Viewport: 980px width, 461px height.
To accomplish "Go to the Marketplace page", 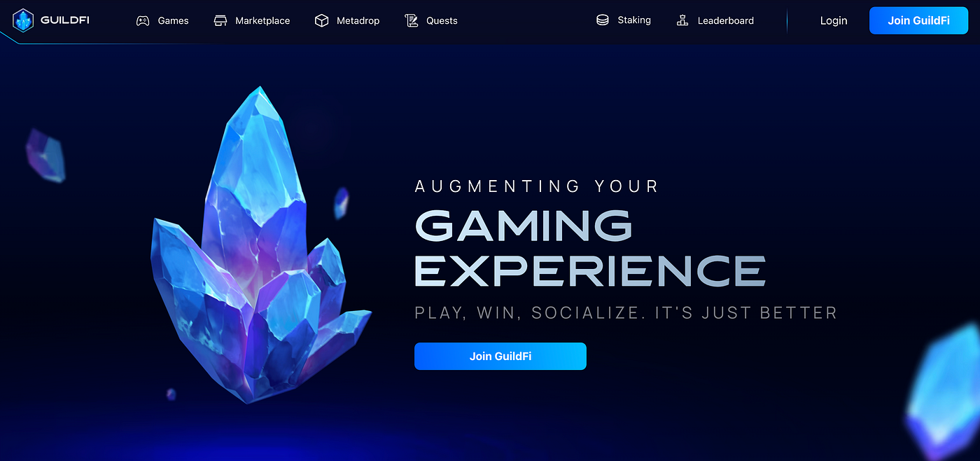I will 251,20.
